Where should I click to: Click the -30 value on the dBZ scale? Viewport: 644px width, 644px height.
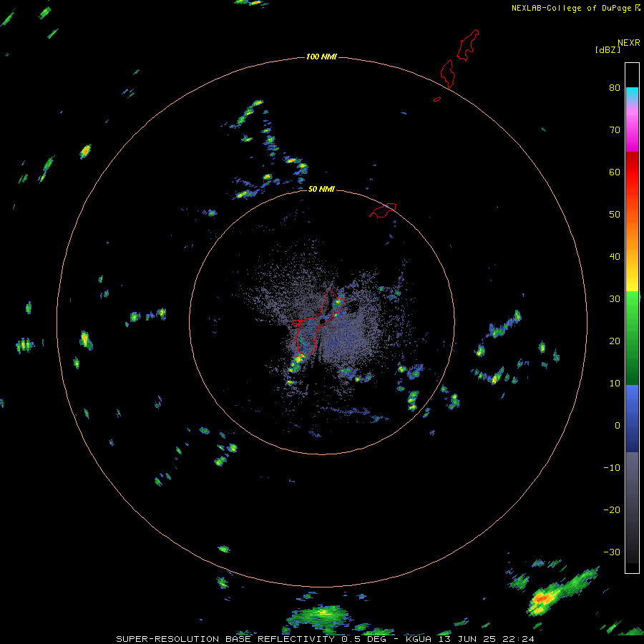(612, 552)
